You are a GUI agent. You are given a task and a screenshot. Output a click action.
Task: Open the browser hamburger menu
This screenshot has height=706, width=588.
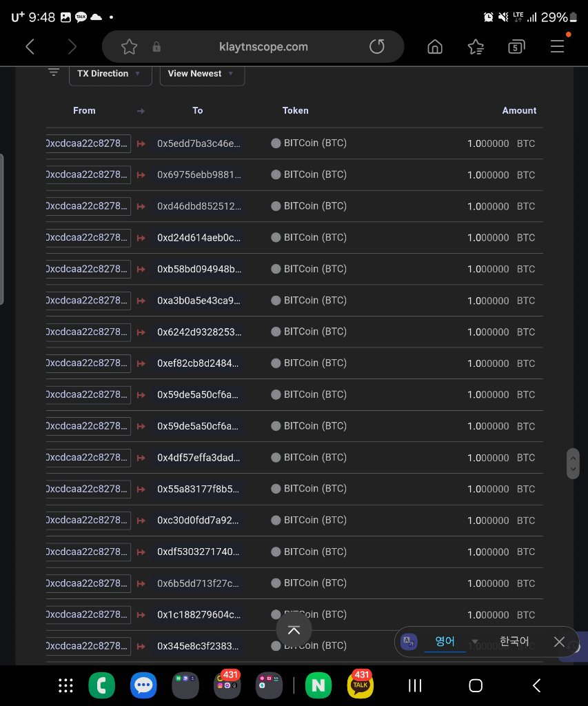point(557,47)
